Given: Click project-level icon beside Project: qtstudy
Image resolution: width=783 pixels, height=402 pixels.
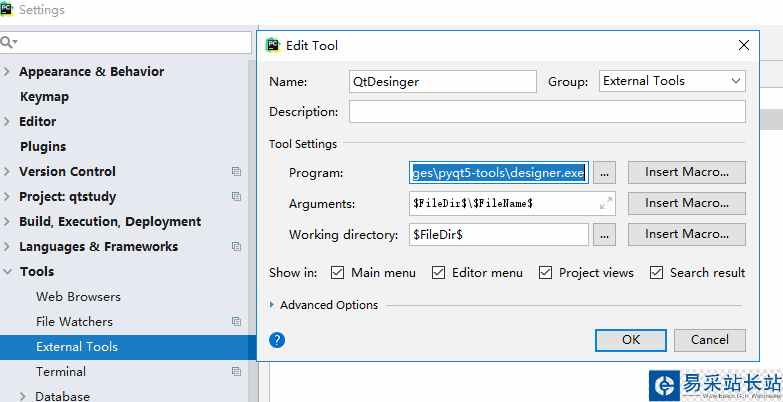Looking at the screenshot, I should (237, 197).
